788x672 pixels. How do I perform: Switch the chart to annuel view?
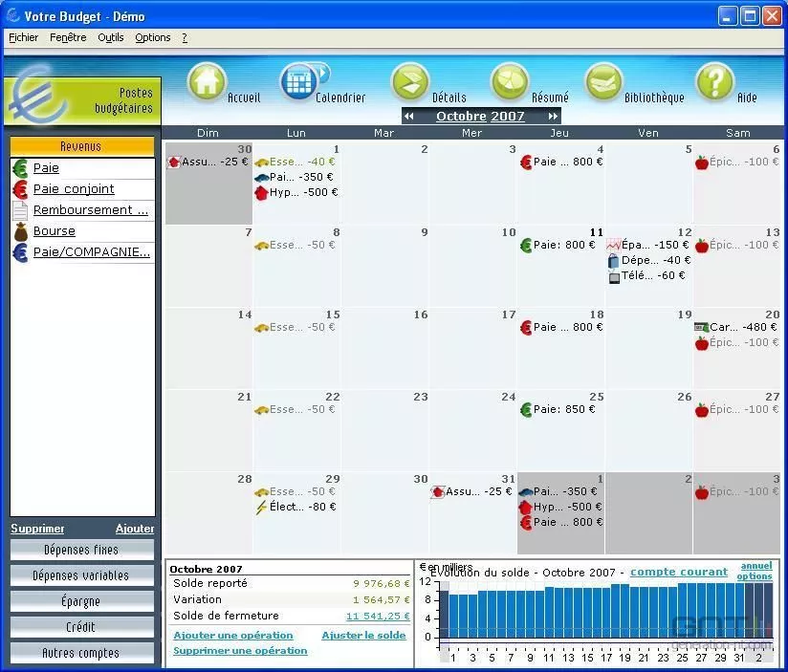755,566
